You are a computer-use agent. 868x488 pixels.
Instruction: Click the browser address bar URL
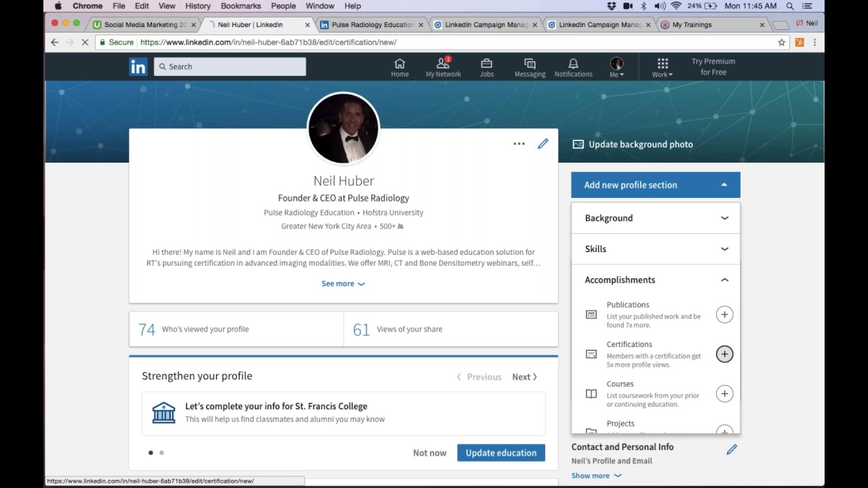pos(268,42)
